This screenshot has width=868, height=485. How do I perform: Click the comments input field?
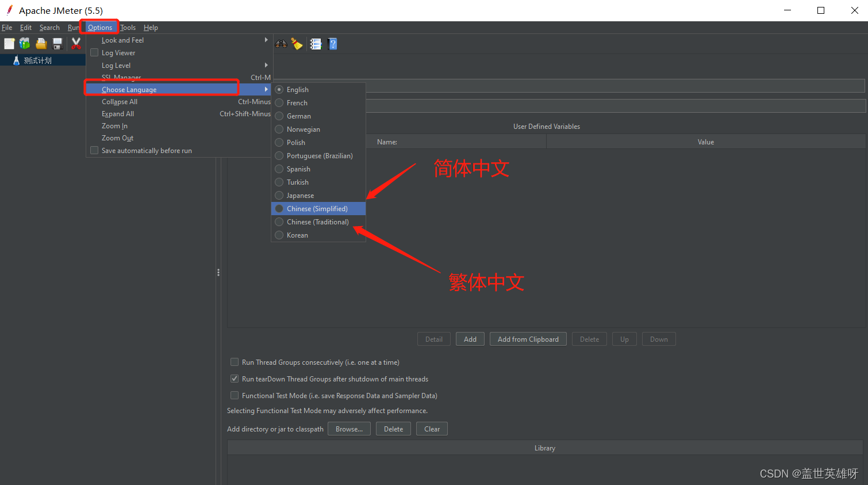pyautogui.click(x=616, y=106)
